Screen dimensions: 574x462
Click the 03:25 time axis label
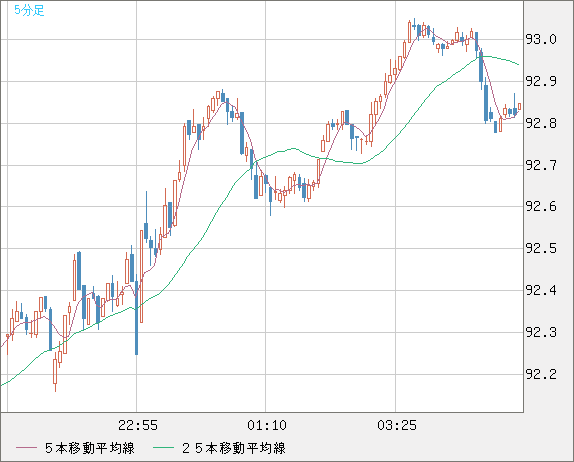pyautogui.click(x=397, y=425)
